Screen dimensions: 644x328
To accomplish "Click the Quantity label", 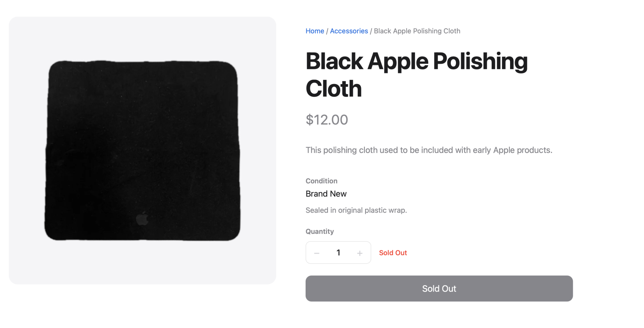I will (x=319, y=232).
